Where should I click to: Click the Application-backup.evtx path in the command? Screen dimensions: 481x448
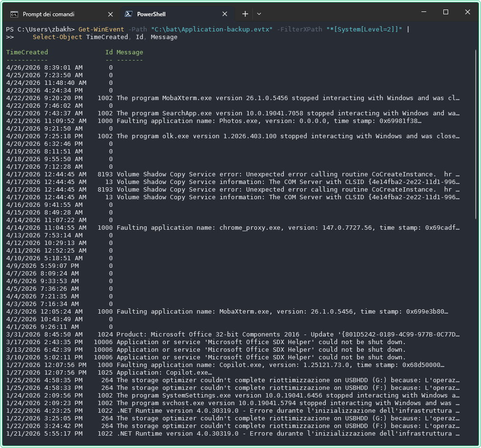(x=211, y=30)
